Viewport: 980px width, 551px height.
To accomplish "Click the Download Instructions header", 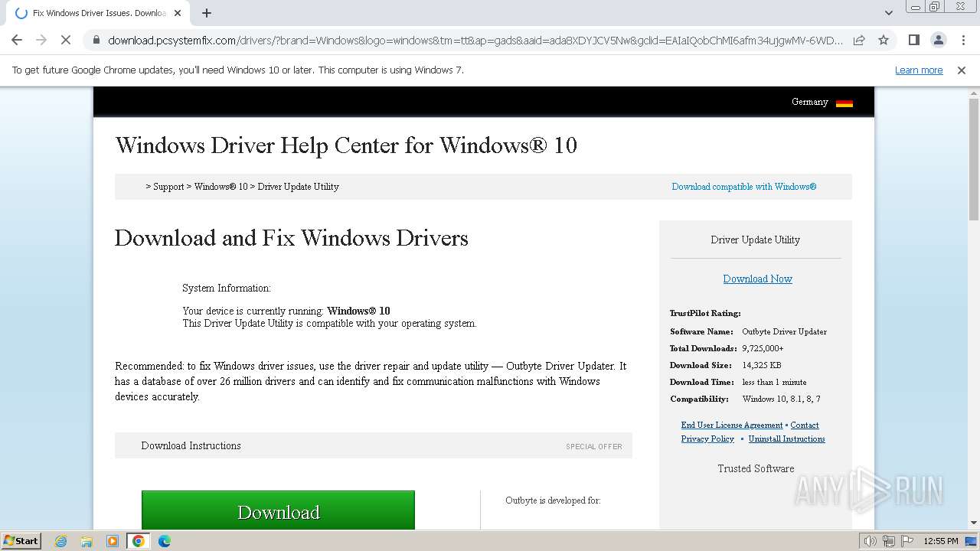I will 191,446.
